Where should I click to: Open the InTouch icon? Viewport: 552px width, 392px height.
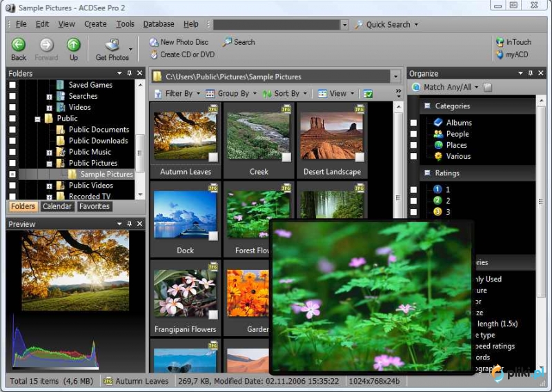(x=500, y=42)
